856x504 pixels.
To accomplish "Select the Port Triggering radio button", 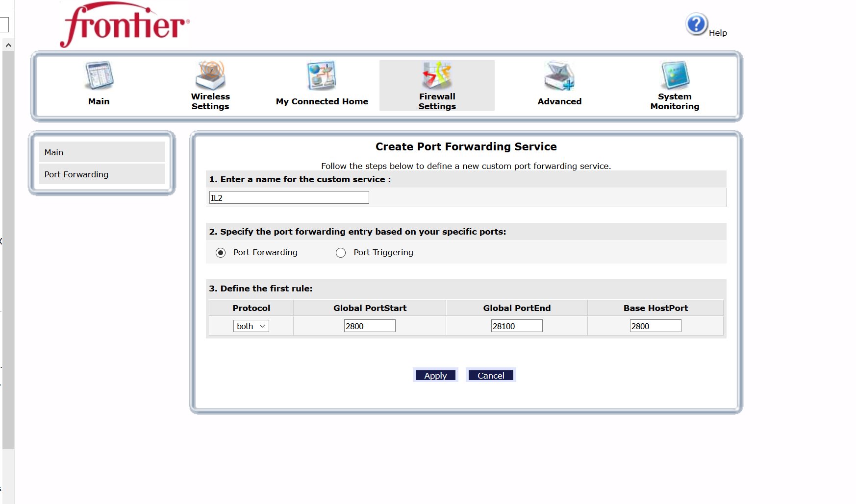I will [x=341, y=253].
